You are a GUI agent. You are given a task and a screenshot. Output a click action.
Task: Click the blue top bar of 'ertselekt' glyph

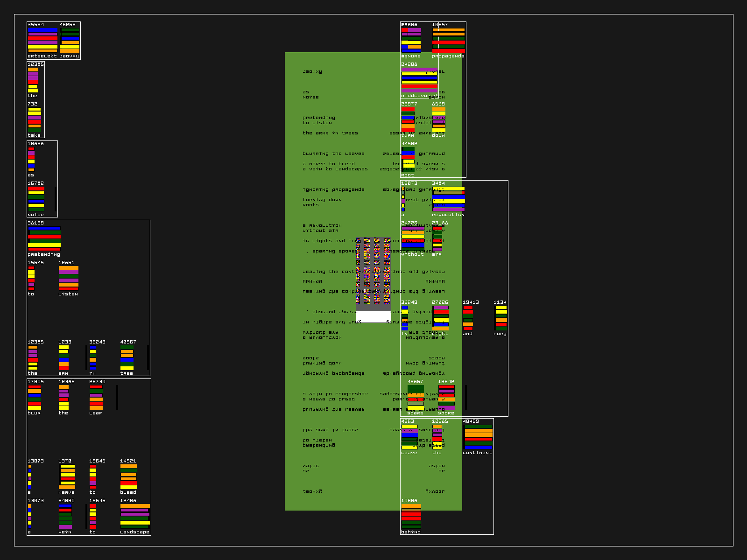(42, 29)
